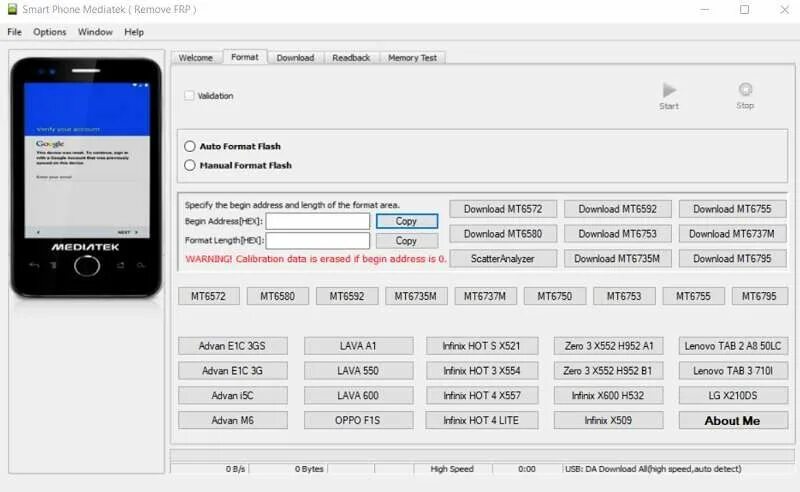Choose the MT6735M chipset button
The height and width of the screenshot is (492, 800).
coord(416,296)
